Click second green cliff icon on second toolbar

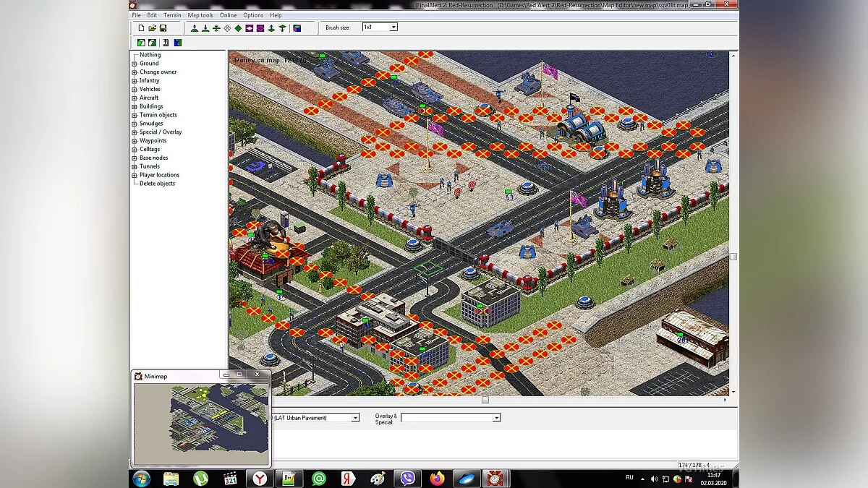coord(153,43)
